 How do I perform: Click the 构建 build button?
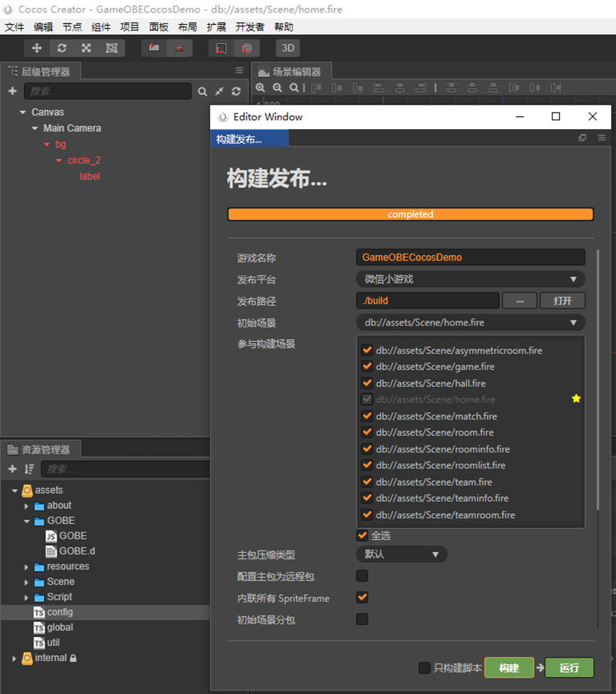click(508, 668)
